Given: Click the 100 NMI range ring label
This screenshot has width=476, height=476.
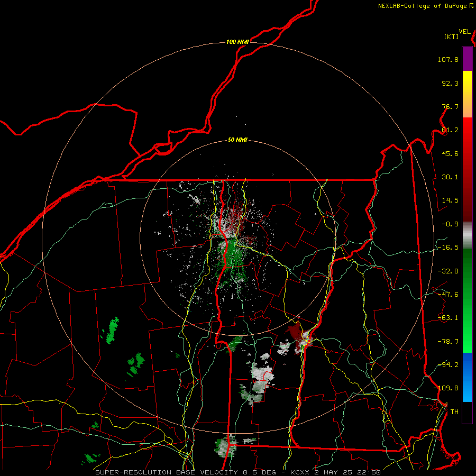Looking at the screenshot, I should (237, 42).
